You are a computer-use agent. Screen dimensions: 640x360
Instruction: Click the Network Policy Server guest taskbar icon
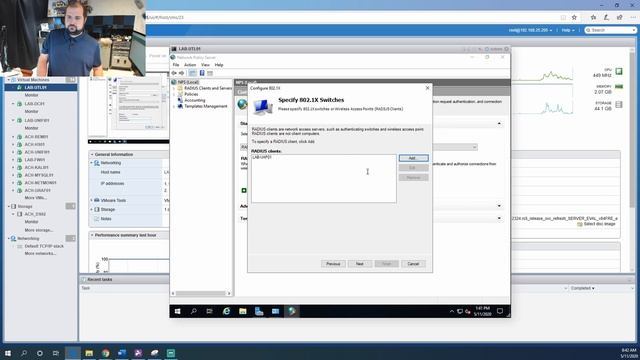click(x=292, y=311)
